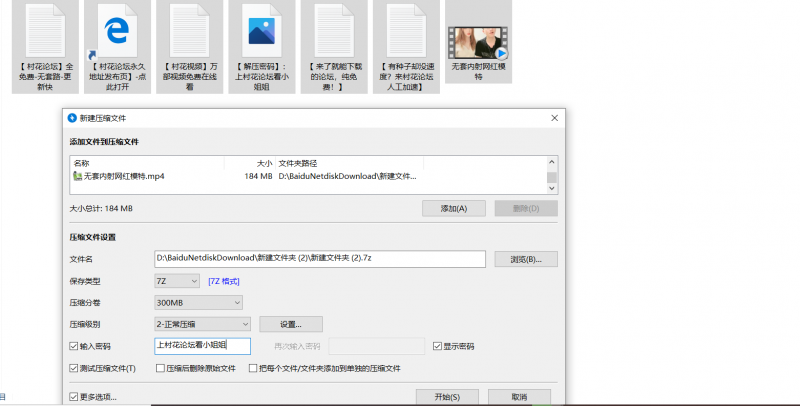Open the 保存类型 7Z dropdown

[x=177, y=281]
